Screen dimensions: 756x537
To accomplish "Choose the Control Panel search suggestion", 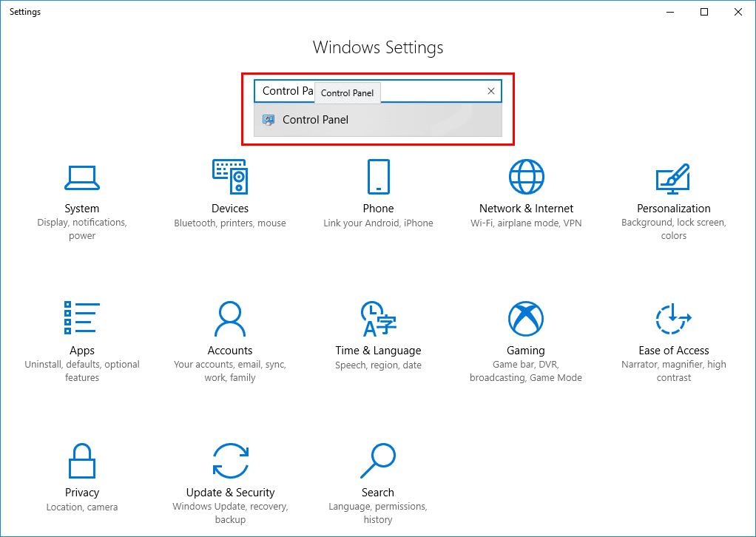I will (378, 120).
